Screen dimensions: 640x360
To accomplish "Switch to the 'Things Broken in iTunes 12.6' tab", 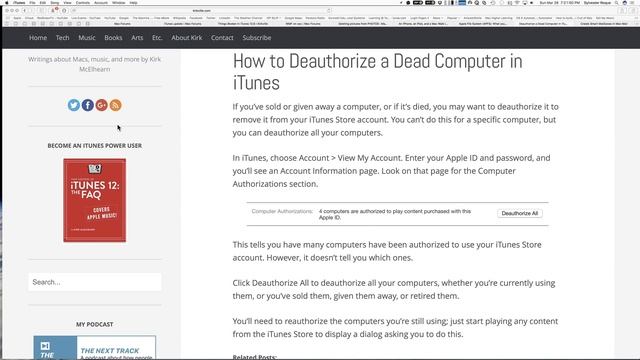I will [x=243, y=24].
